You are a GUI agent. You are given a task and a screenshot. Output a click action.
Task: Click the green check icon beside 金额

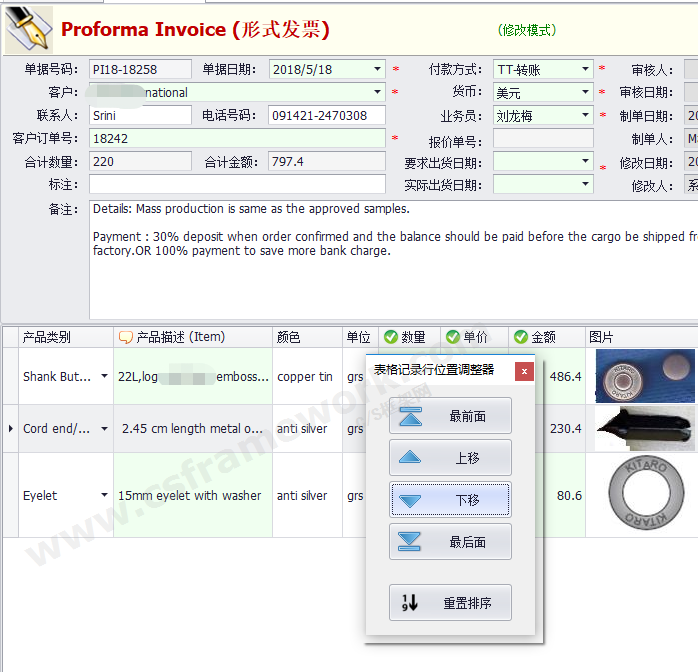pos(520,337)
